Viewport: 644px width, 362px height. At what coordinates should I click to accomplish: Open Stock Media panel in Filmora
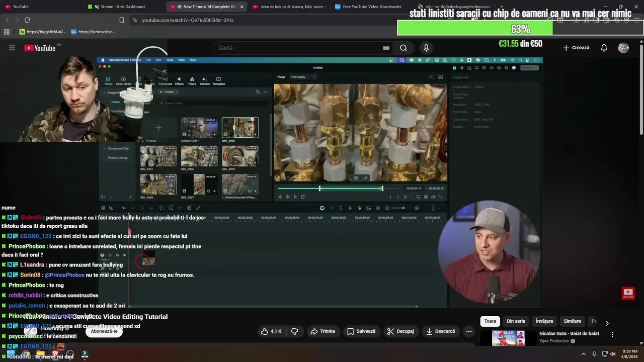(x=123, y=81)
